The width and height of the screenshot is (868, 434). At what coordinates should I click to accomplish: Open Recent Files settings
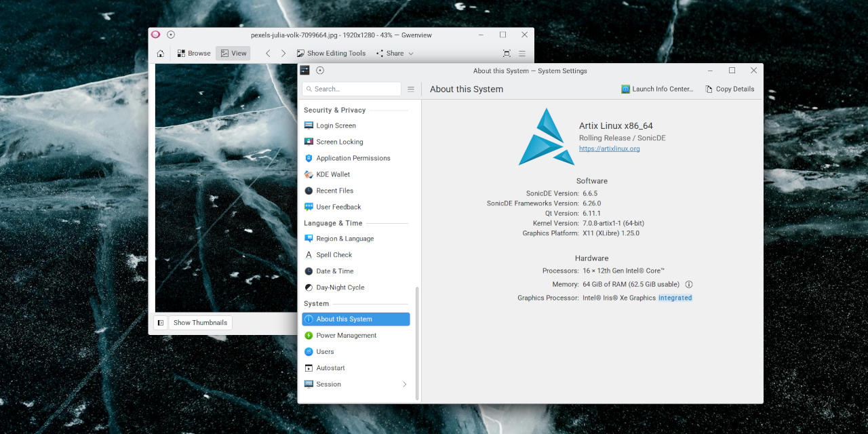point(356,191)
